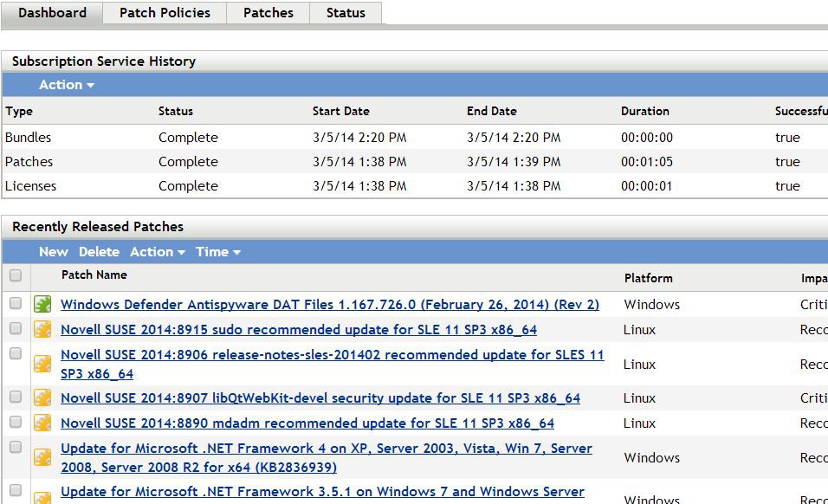Open Novell SUSE 2014:8890 mdadm update link
The image size is (828, 504).
tap(307, 423)
